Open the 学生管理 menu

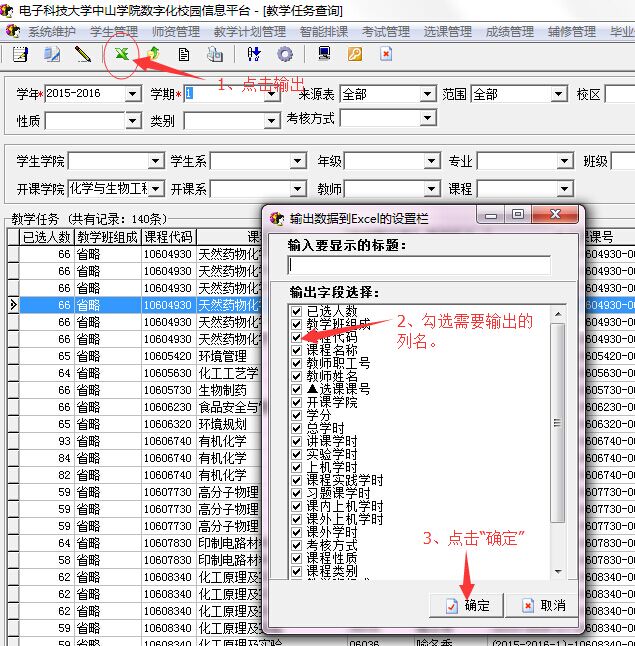[x=114, y=32]
